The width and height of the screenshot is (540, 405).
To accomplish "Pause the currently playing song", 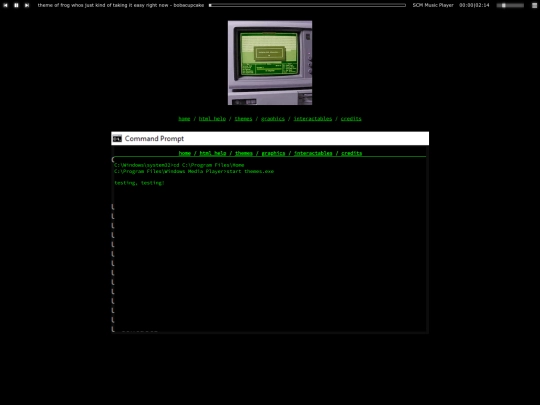I will 16,5.
